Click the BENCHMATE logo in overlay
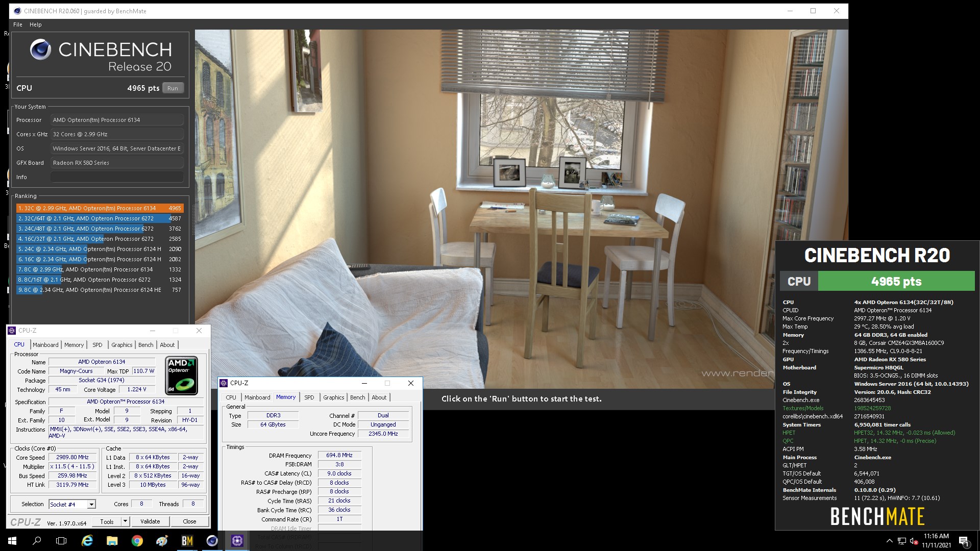This screenshot has width=980, height=551. pos(877,517)
